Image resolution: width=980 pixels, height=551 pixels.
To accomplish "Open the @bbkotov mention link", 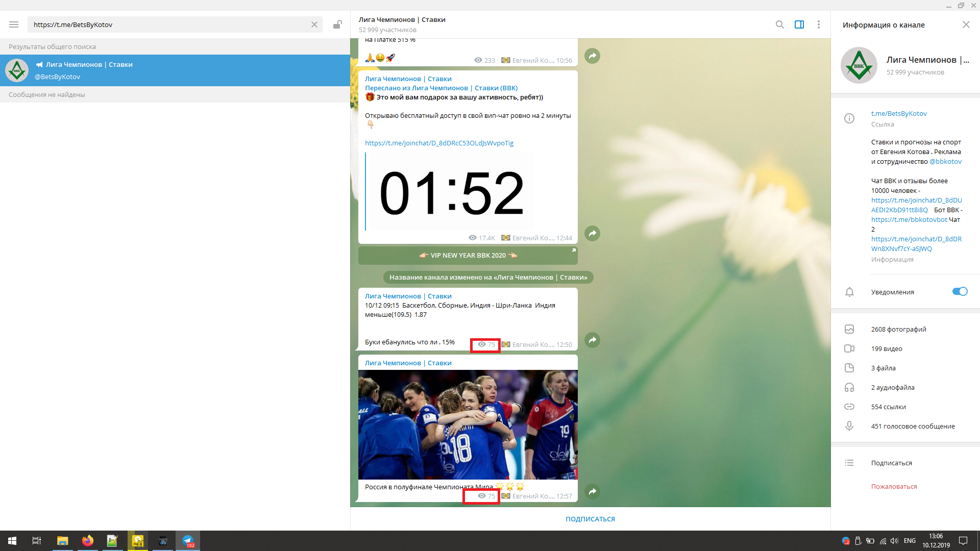I will pyautogui.click(x=945, y=161).
